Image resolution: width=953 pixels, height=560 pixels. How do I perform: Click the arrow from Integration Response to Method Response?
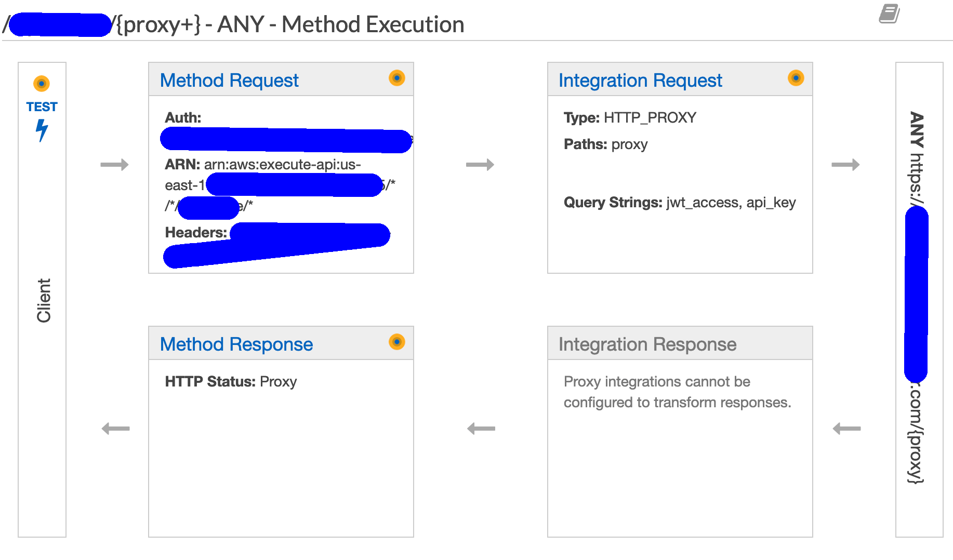481,429
